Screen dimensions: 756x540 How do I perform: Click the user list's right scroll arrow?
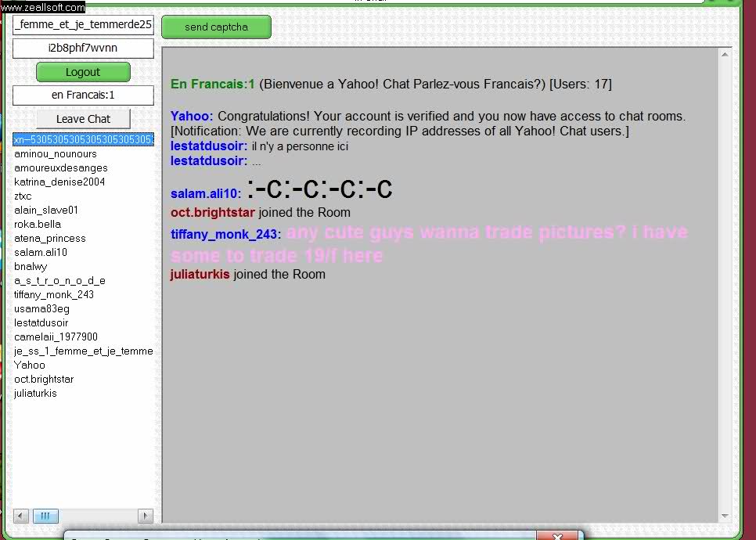pos(146,516)
